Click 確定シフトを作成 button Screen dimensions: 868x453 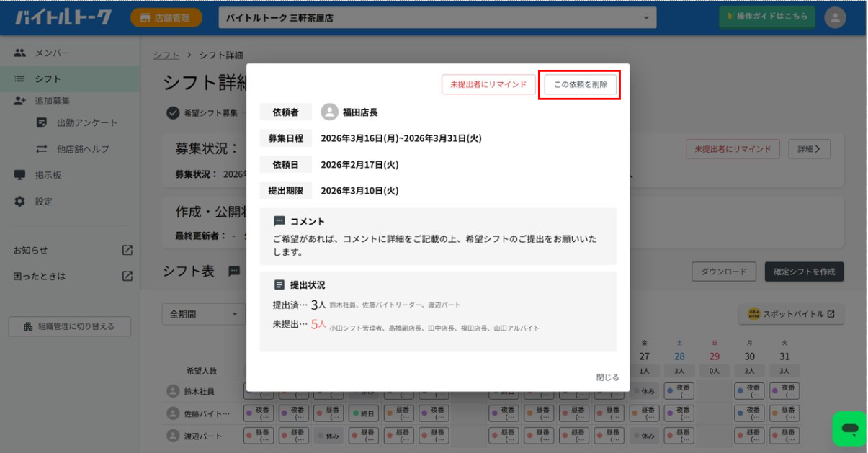(x=804, y=272)
